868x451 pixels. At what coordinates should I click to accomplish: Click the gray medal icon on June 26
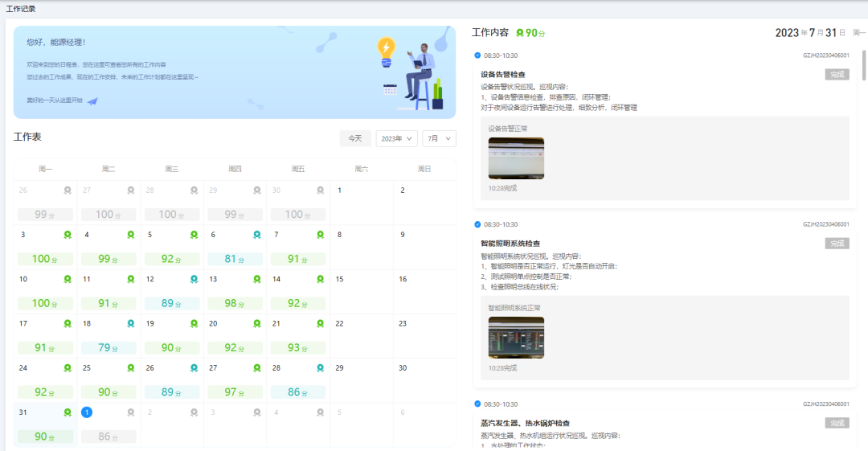coord(68,191)
